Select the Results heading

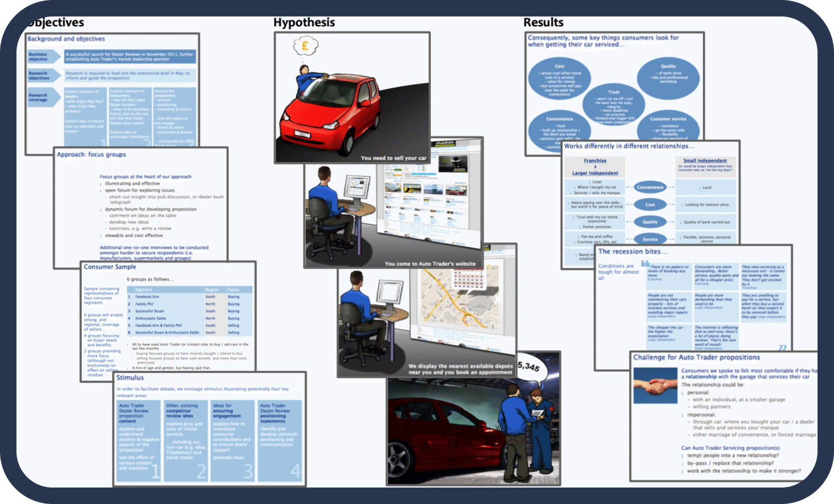[x=543, y=22]
